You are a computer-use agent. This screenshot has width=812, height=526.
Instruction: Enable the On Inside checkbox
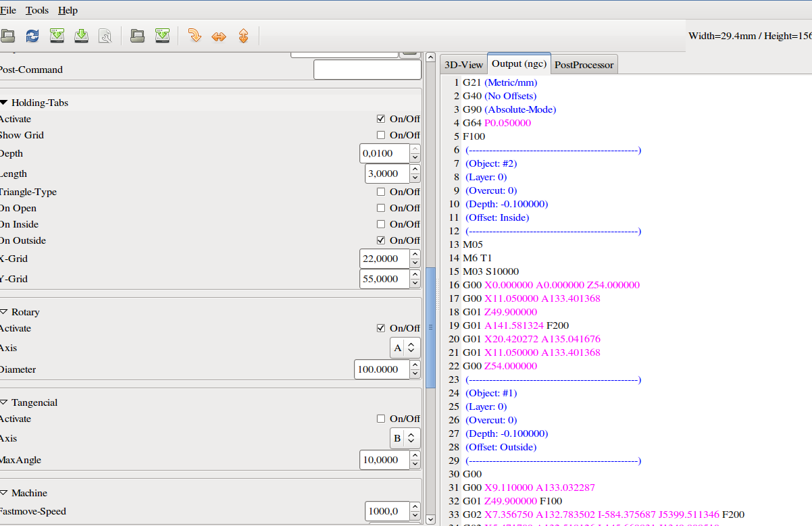pos(381,224)
